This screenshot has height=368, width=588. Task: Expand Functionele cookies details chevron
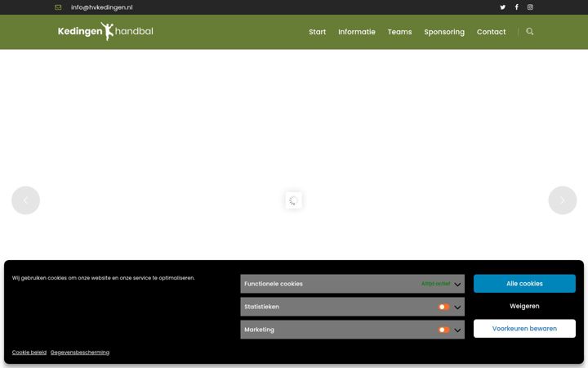point(457,285)
